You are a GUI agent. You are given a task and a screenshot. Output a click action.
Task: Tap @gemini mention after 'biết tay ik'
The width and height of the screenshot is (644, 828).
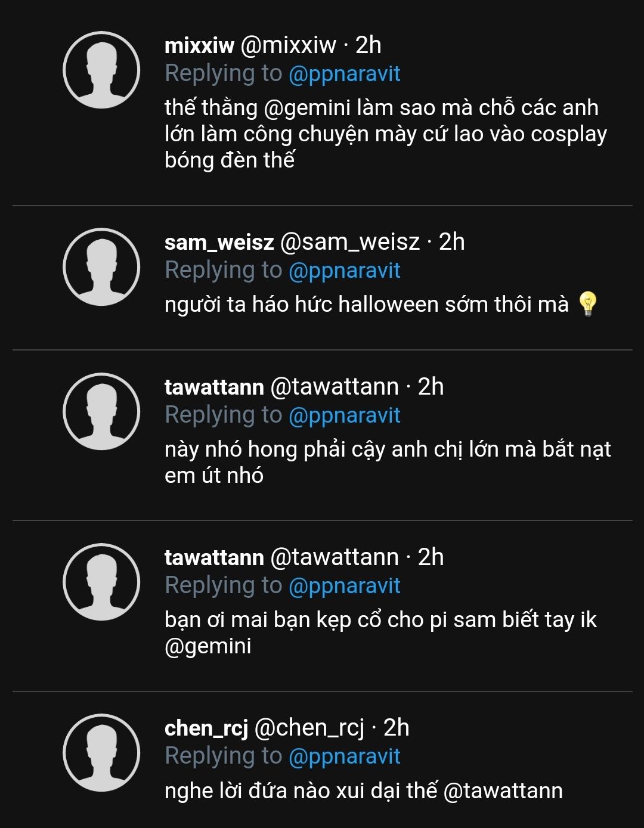[208, 646]
